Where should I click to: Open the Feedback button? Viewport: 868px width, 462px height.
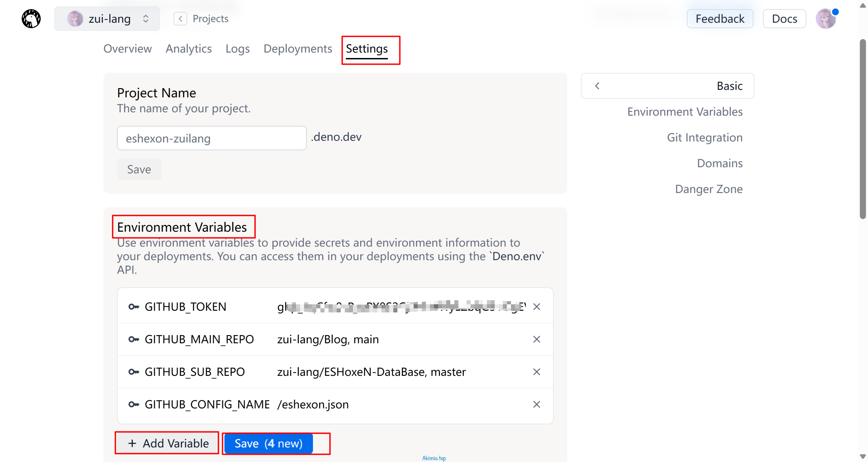click(x=720, y=19)
